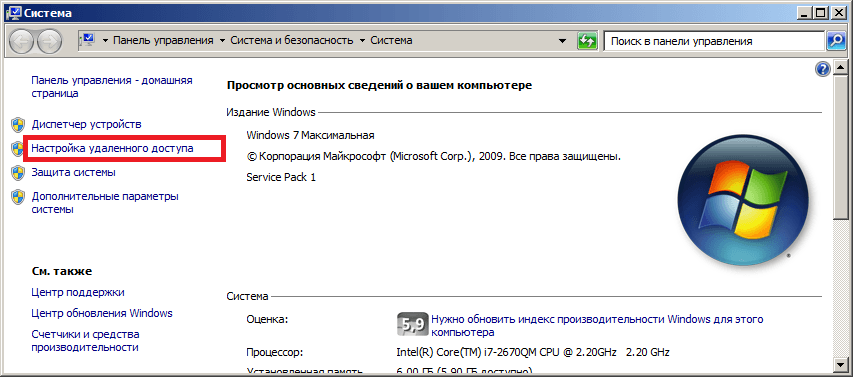Open Настройка удаленного доступа link
This screenshot has height=377, width=853.
pyautogui.click(x=113, y=148)
